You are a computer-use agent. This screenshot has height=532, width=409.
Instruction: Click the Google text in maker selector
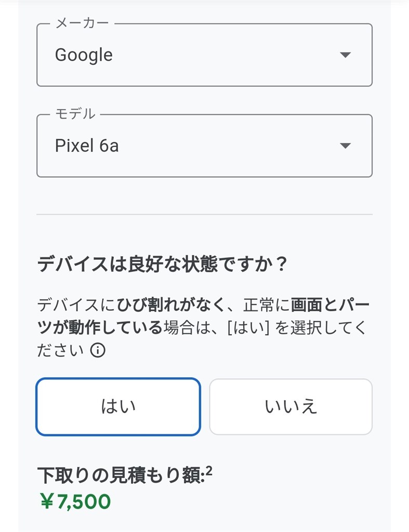coord(84,55)
